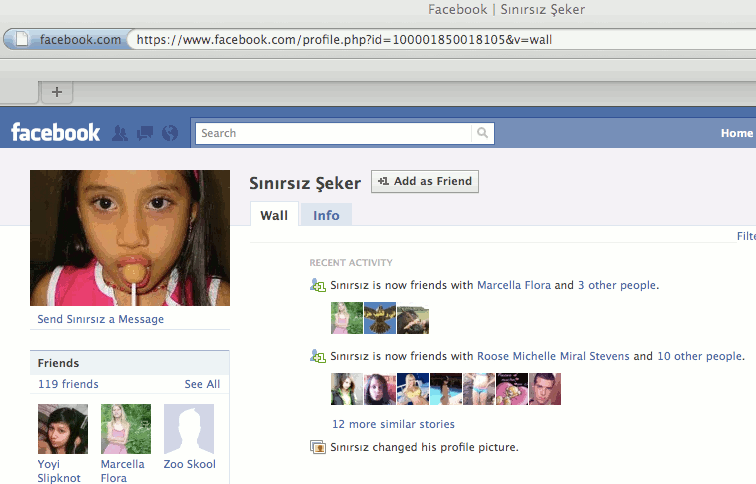Open Send Sınırsız a Message link
This screenshot has width=756, height=484.
101,319
